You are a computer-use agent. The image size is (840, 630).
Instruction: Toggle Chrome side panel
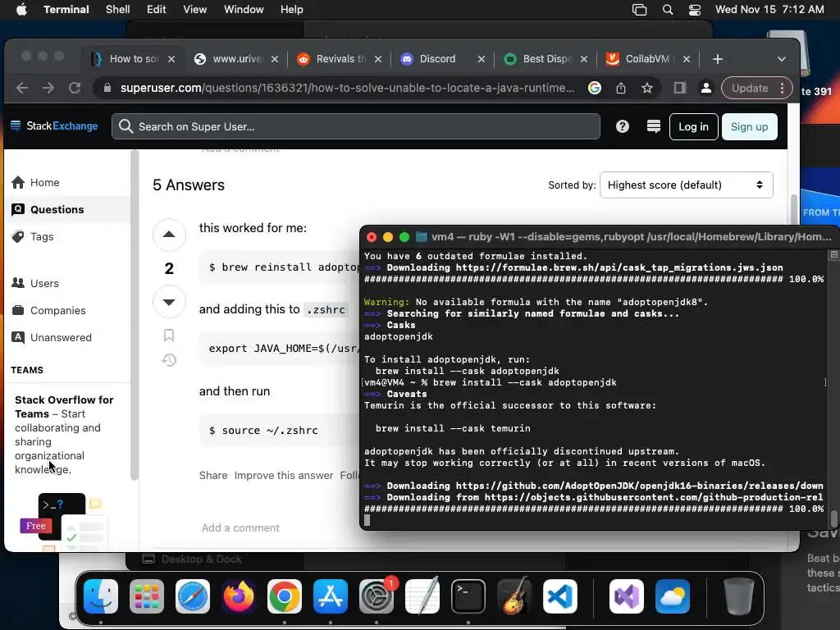click(680, 88)
